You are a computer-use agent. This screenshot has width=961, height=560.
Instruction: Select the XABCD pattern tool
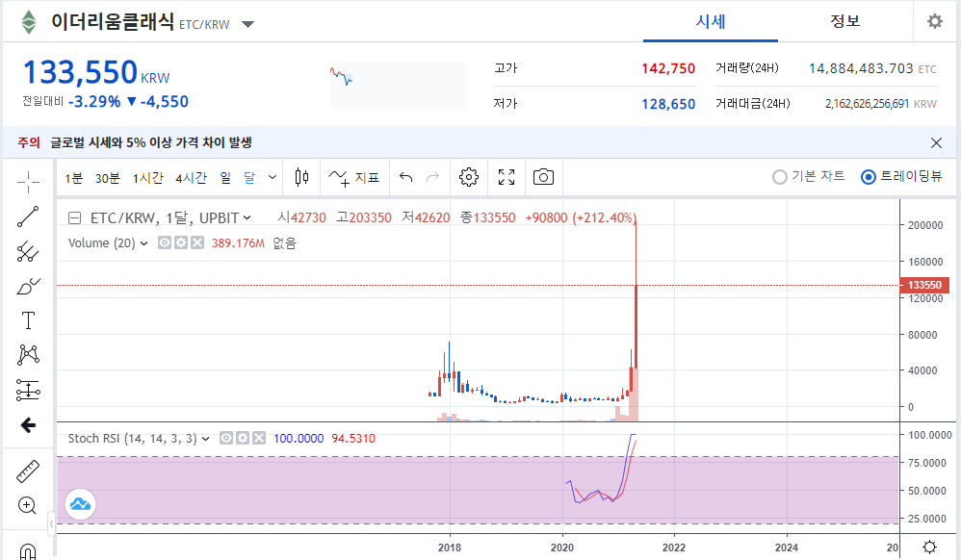pyautogui.click(x=28, y=355)
